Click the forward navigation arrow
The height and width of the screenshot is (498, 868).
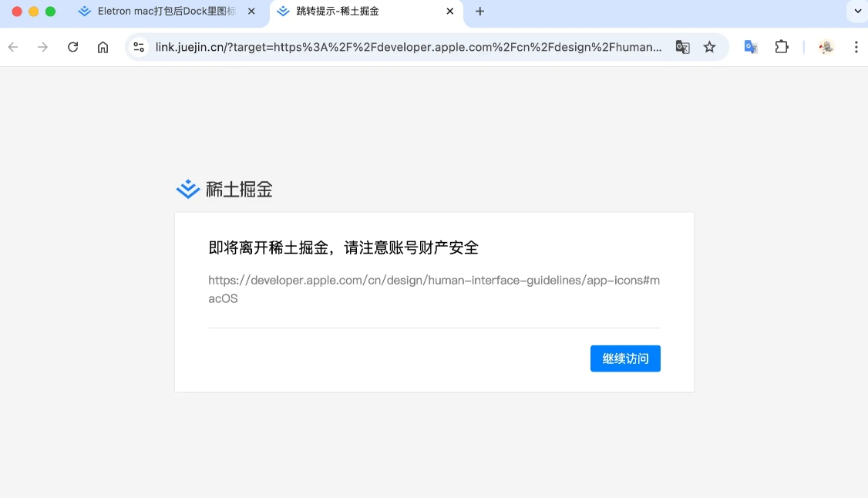[43, 47]
